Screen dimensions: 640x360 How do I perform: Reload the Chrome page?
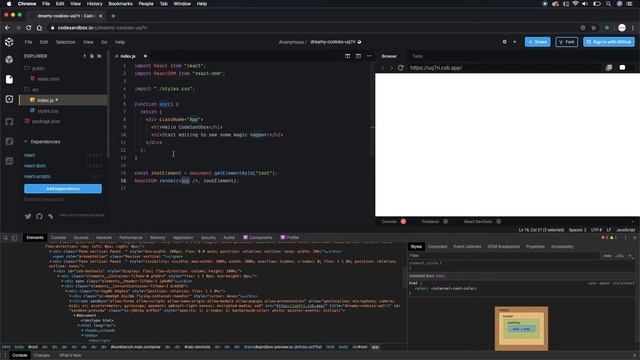(29, 28)
